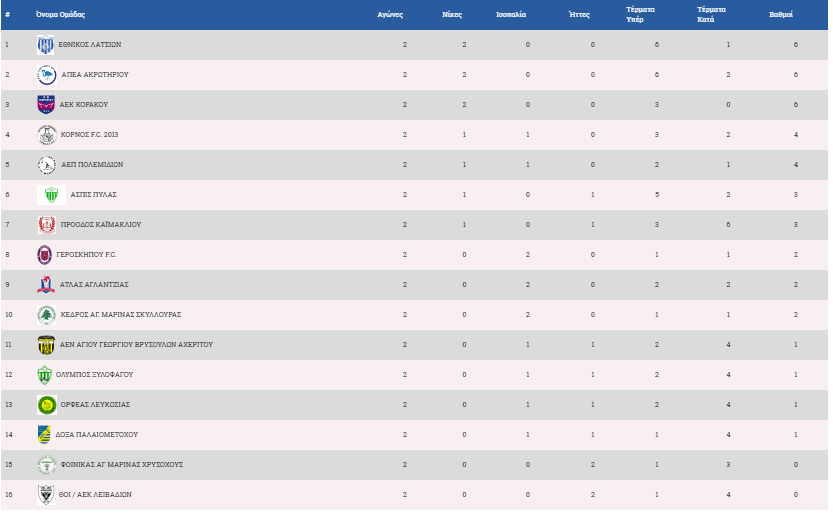Click the ΑΕΠ ΠΟΛΕΜΙΔΙΩΝ team name

coord(92,165)
